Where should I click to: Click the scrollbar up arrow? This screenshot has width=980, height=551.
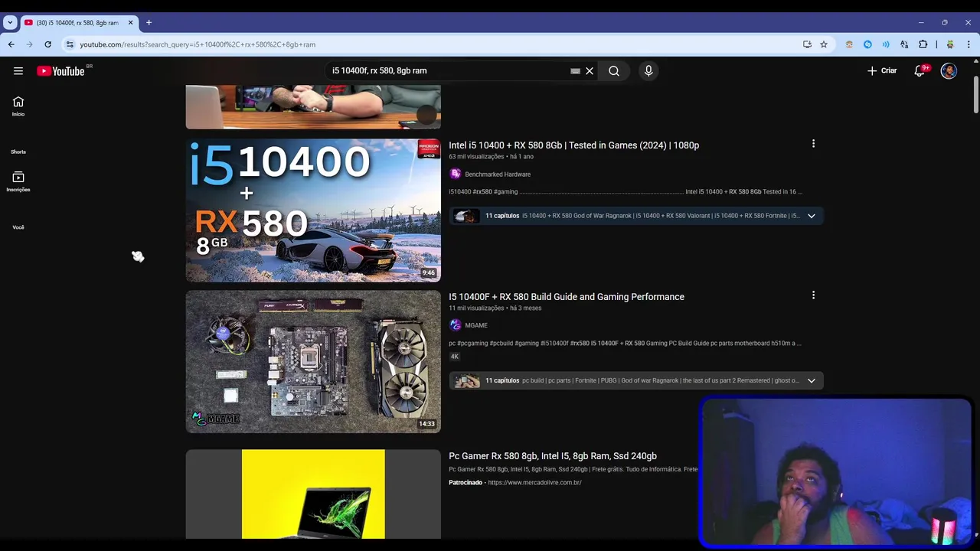(975, 63)
